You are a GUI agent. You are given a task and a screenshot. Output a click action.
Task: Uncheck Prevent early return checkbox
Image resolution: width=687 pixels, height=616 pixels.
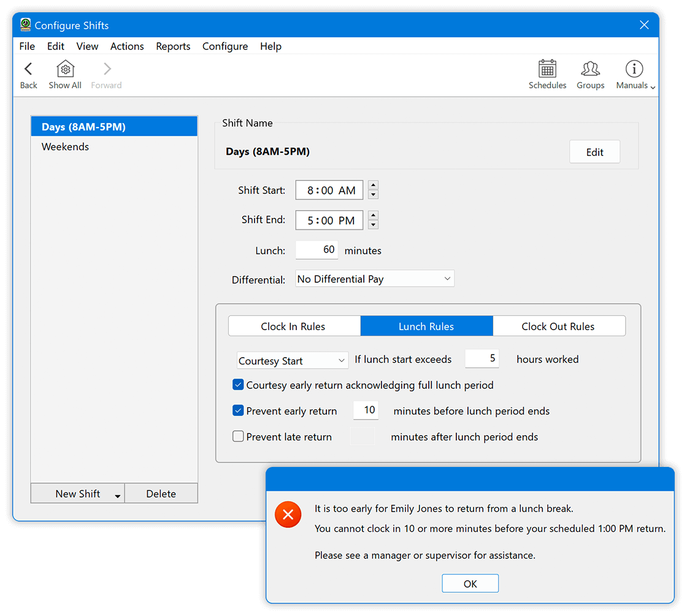pyautogui.click(x=238, y=410)
